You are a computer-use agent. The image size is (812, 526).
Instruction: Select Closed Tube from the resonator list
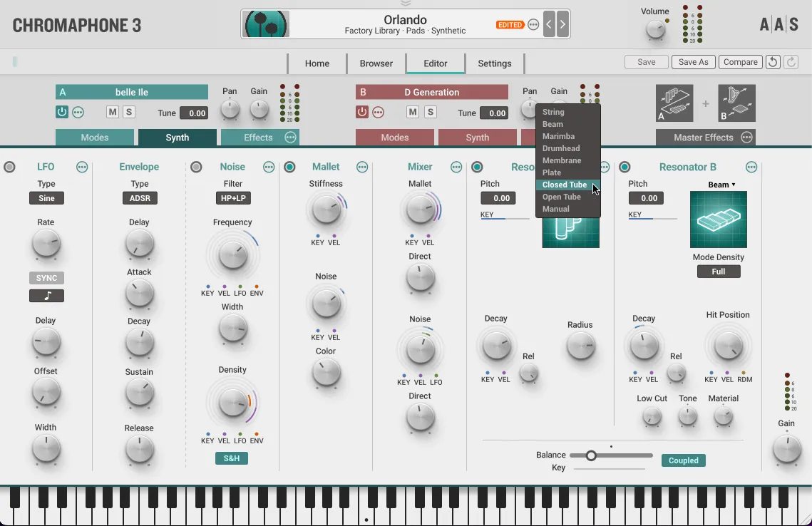point(565,185)
